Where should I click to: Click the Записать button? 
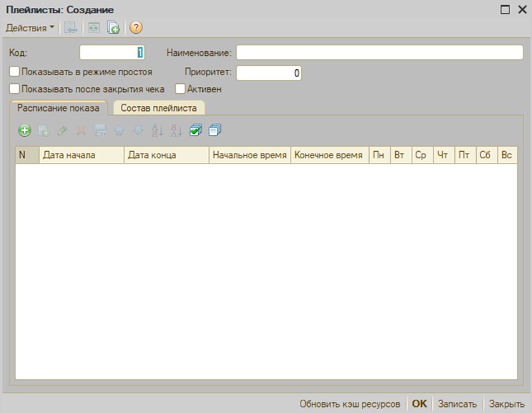457,404
